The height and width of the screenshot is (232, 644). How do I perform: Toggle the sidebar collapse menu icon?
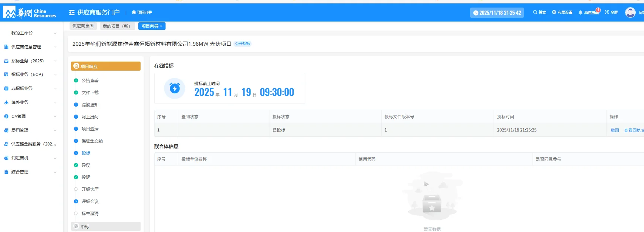(72, 12)
